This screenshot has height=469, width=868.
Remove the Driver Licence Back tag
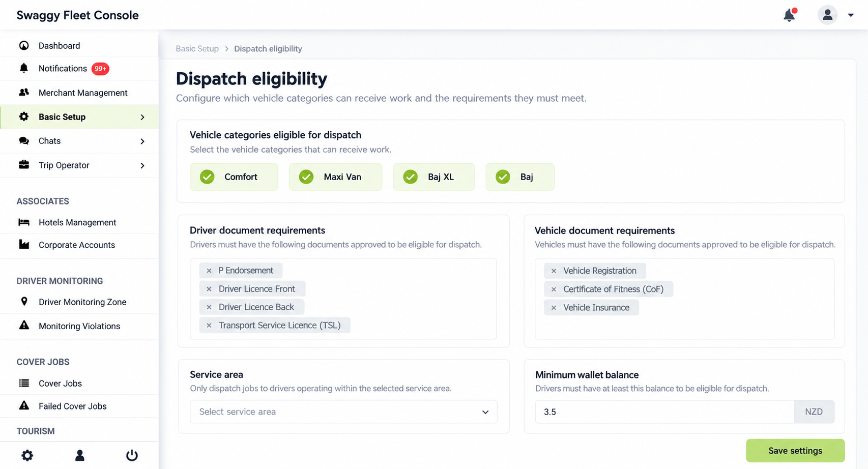point(209,307)
